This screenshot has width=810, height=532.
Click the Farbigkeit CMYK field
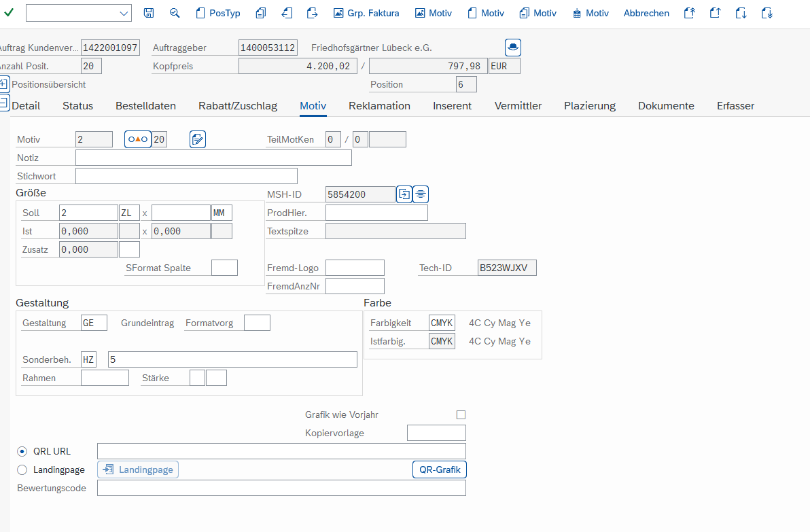click(x=442, y=323)
